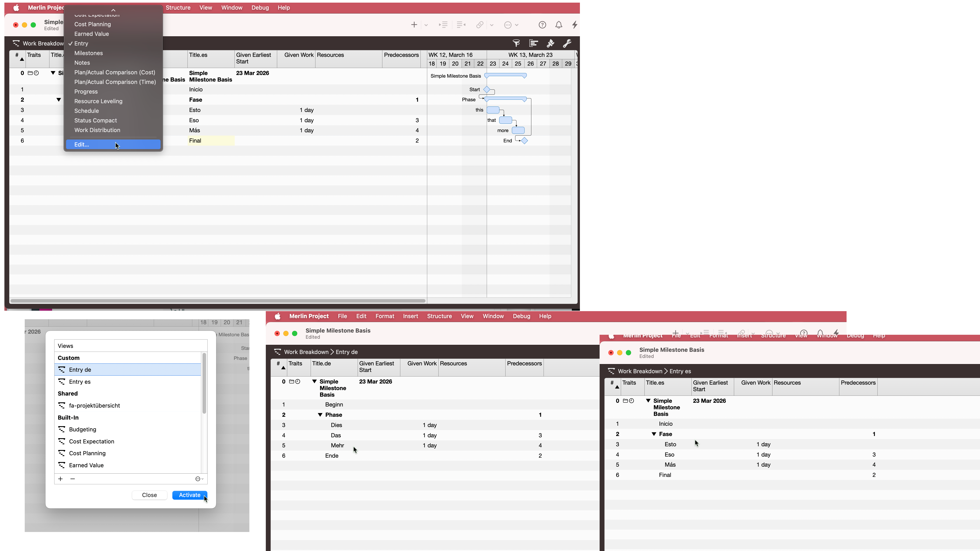This screenshot has height=551, width=980.
Task: Open the Help question mark icon
Action: tap(542, 25)
